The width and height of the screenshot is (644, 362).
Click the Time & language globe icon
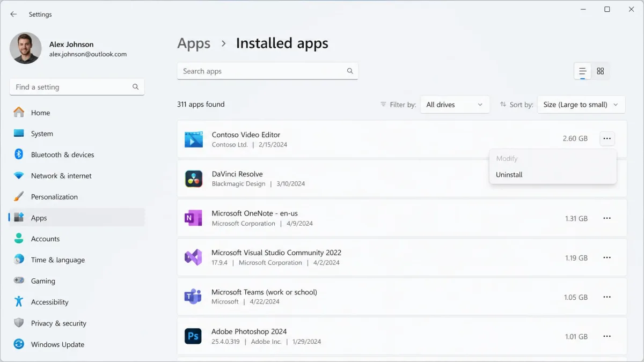pos(19,260)
